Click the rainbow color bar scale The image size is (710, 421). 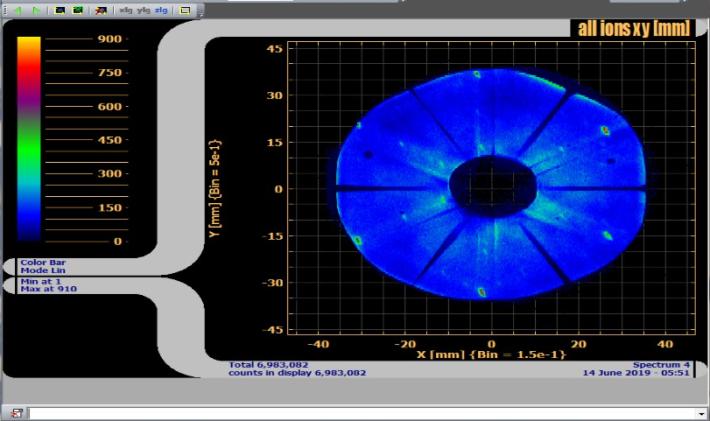click(x=29, y=138)
